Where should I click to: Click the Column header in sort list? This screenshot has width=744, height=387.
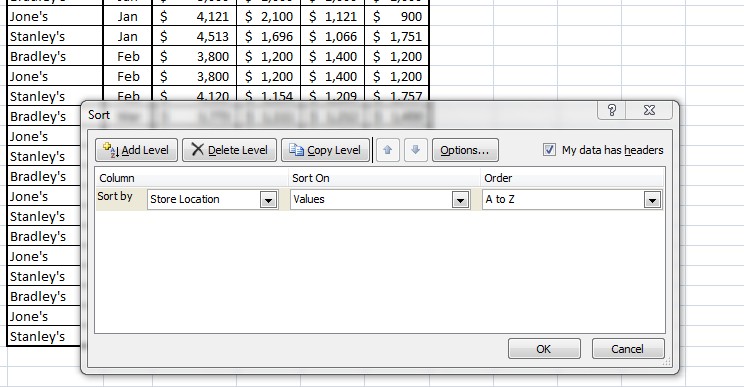click(x=117, y=178)
